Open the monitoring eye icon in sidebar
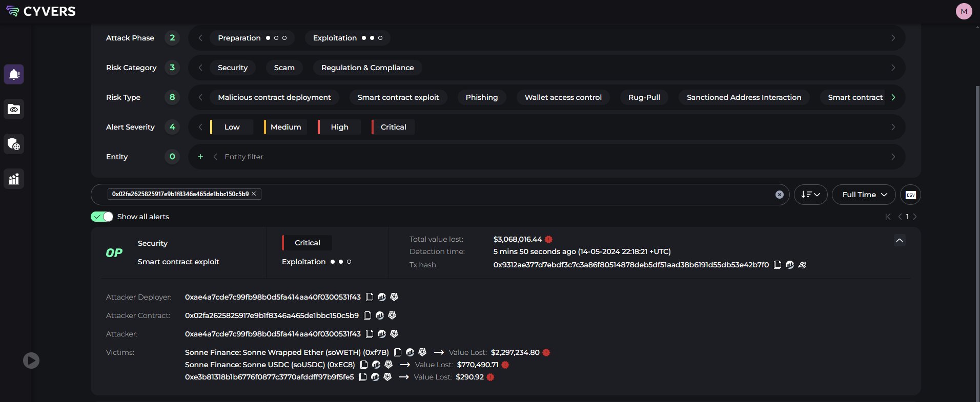This screenshot has width=980, height=402. pos(14,109)
